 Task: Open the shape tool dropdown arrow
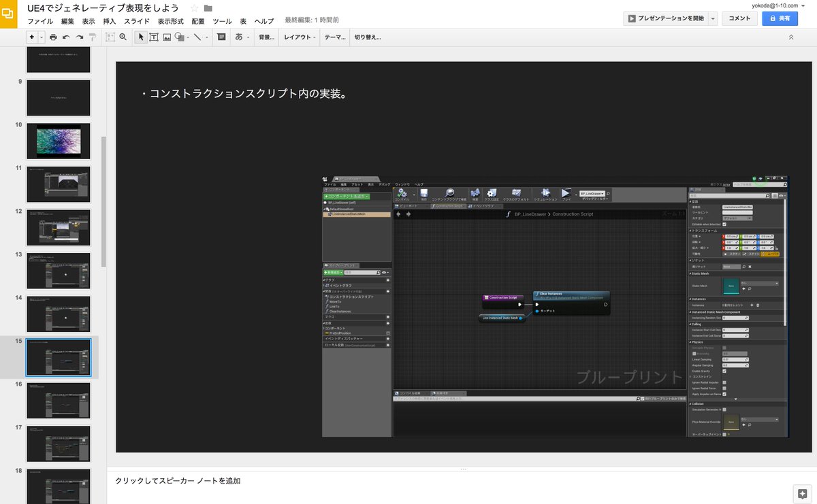pos(187,37)
